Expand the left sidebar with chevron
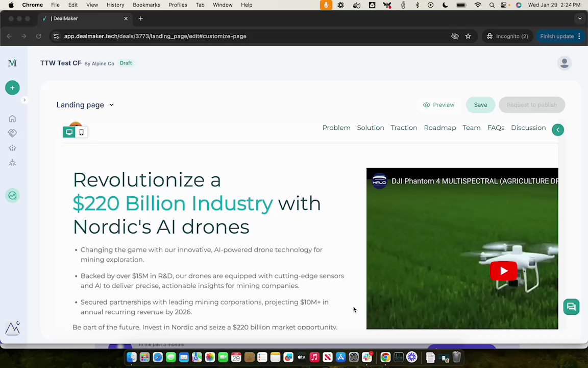 [x=24, y=100]
